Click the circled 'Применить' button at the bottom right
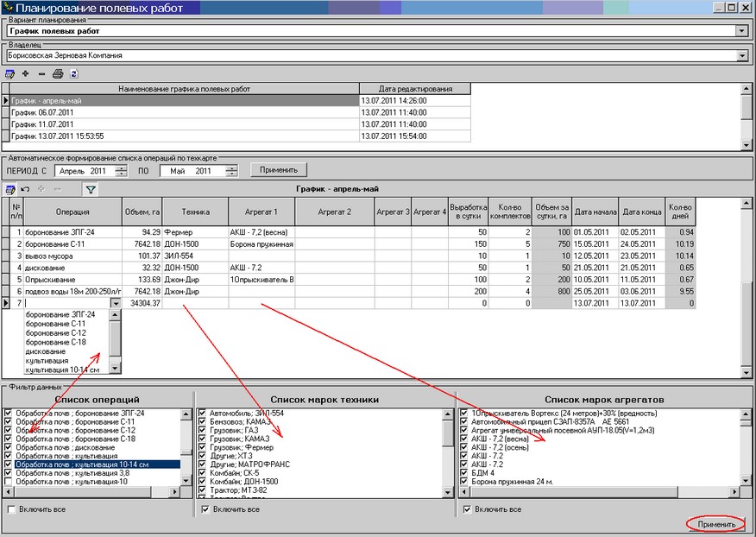Viewport: 756px width, 537px height. pyautogui.click(x=716, y=524)
